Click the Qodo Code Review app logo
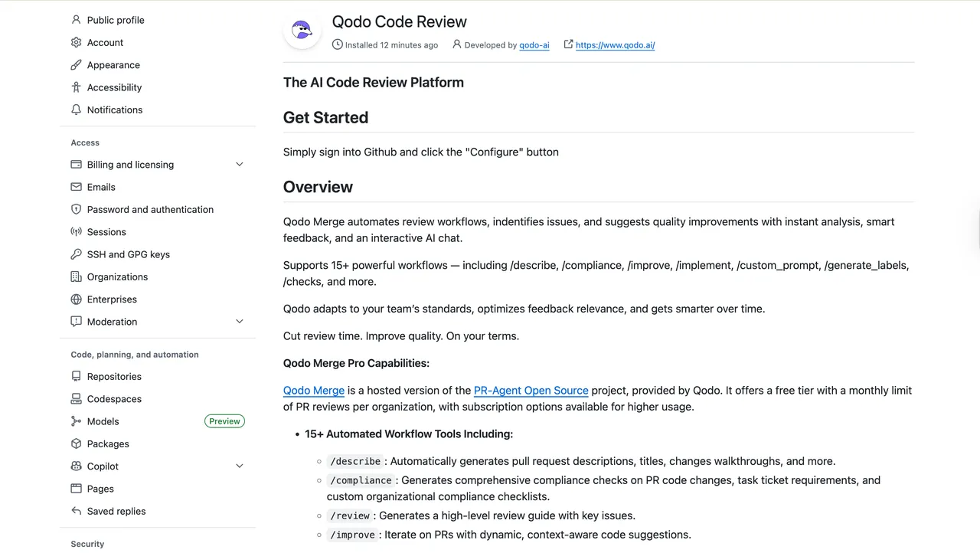This screenshot has height=553, width=980. tap(302, 31)
